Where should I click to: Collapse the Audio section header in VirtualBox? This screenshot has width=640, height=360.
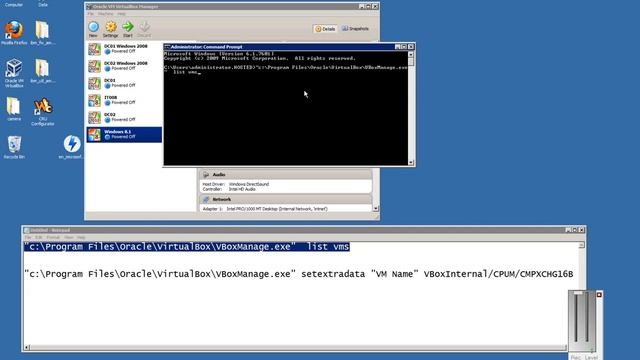tap(285, 175)
